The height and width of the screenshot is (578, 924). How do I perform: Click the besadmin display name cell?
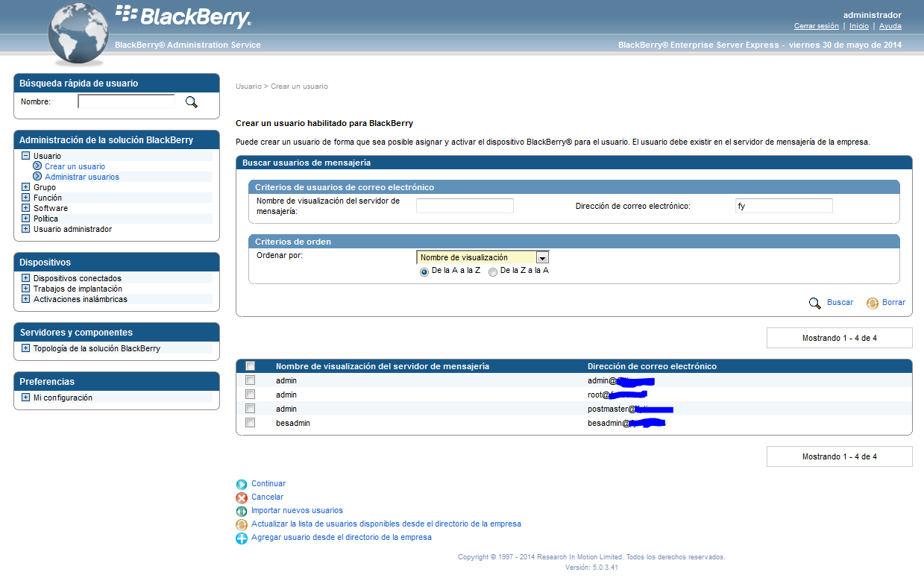point(293,423)
